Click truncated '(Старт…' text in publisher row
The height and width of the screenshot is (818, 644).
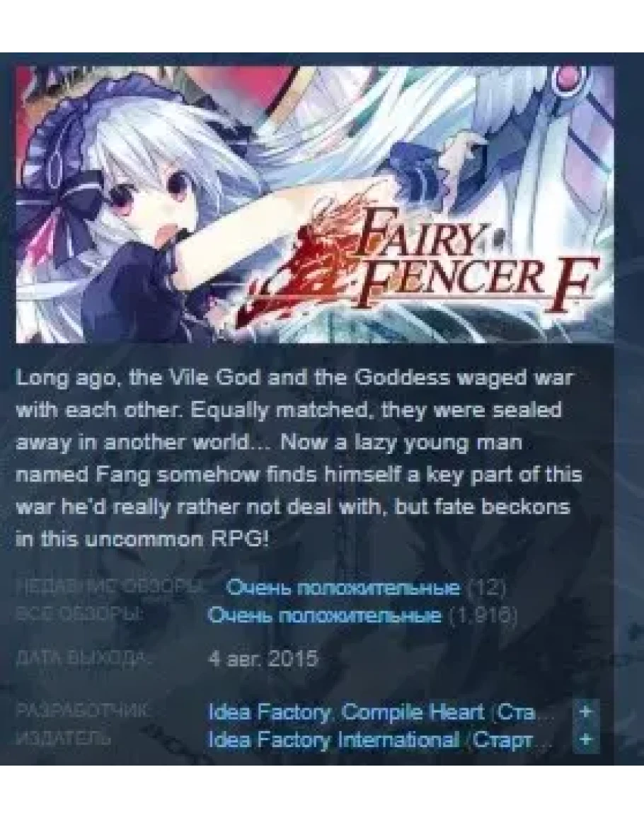coord(511,739)
